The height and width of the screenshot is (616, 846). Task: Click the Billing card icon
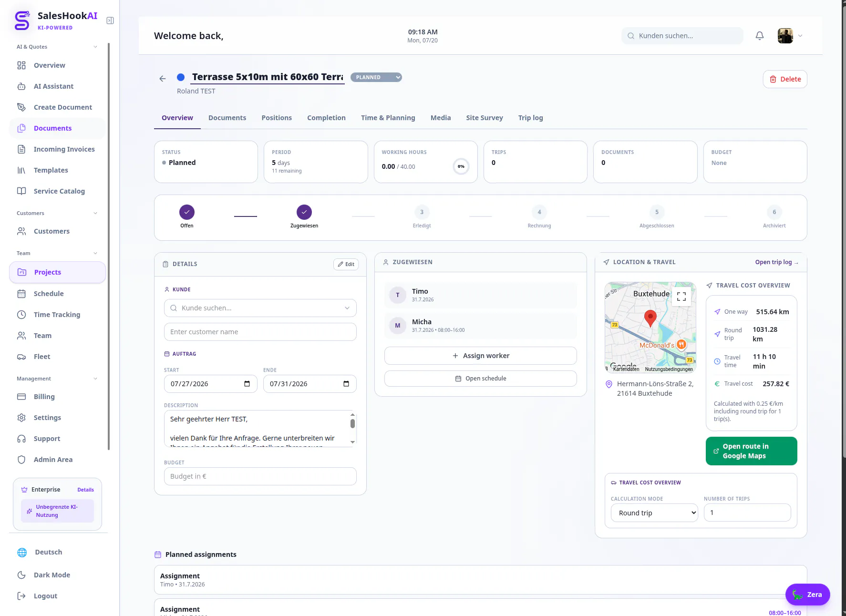[21, 397]
